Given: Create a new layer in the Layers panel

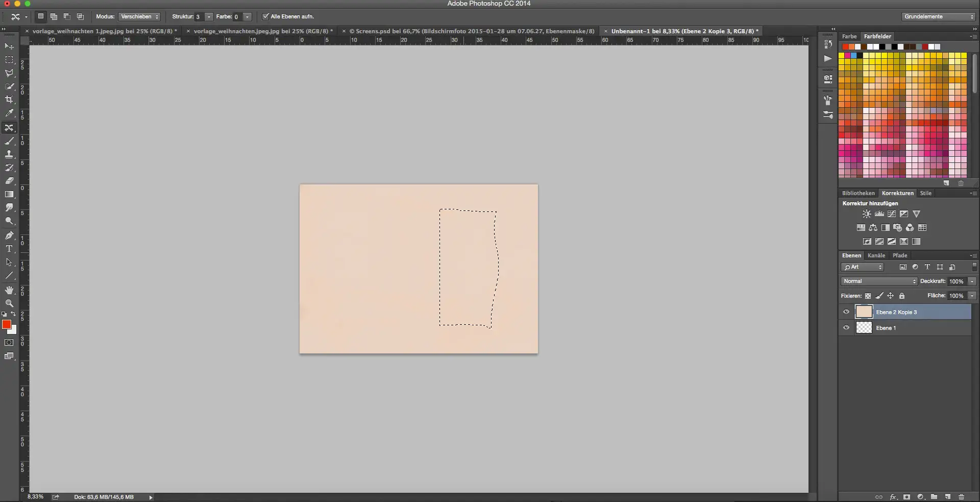Looking at the screenshot, I should pos(948,497).
